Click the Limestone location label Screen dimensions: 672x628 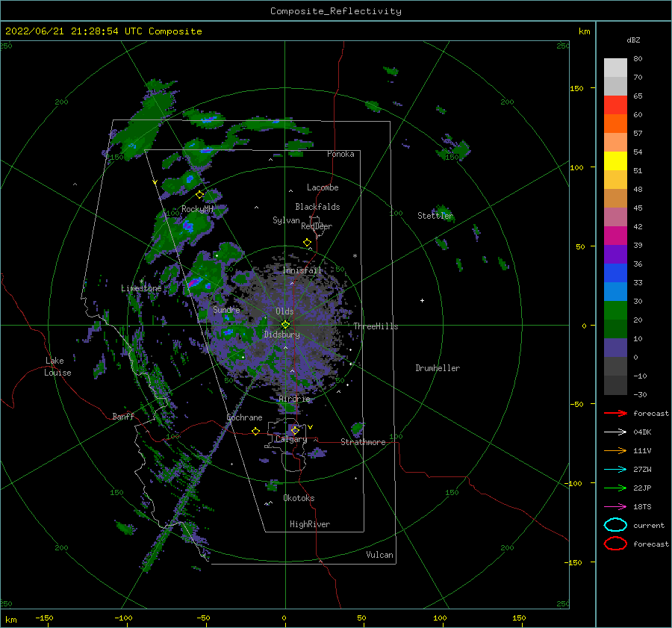(141, 288)
